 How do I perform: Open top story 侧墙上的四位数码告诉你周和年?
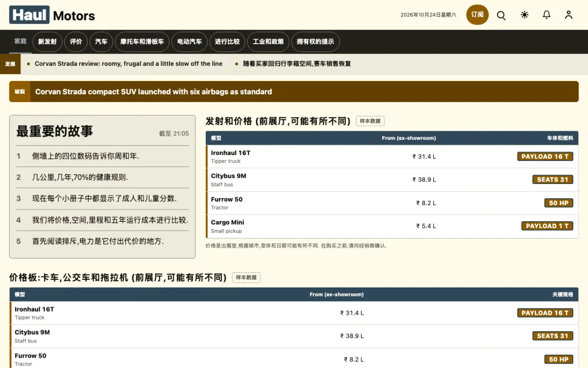point(86,156)
